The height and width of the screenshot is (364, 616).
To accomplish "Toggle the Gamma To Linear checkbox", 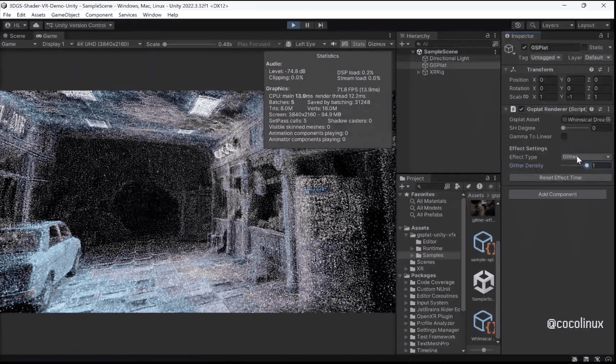I will [564, 136].
